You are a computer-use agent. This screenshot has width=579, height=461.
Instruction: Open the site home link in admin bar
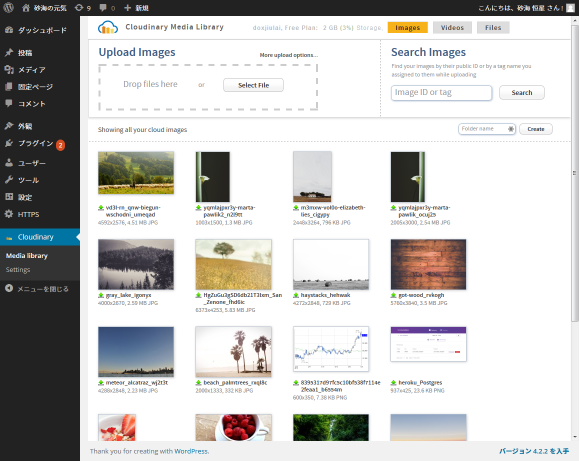tap(44, 8)
